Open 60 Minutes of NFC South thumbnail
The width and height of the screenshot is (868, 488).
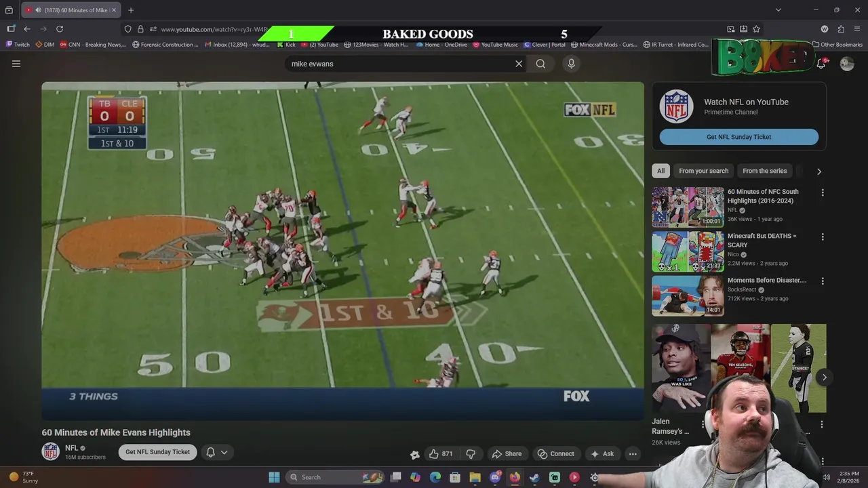tap(688, 207)
